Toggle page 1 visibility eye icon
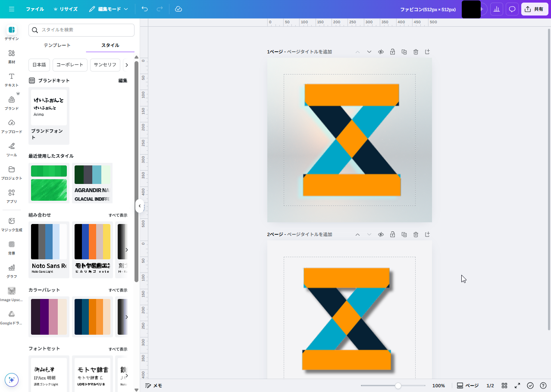This screenshot has height=392, width=551. click(381, 52)
